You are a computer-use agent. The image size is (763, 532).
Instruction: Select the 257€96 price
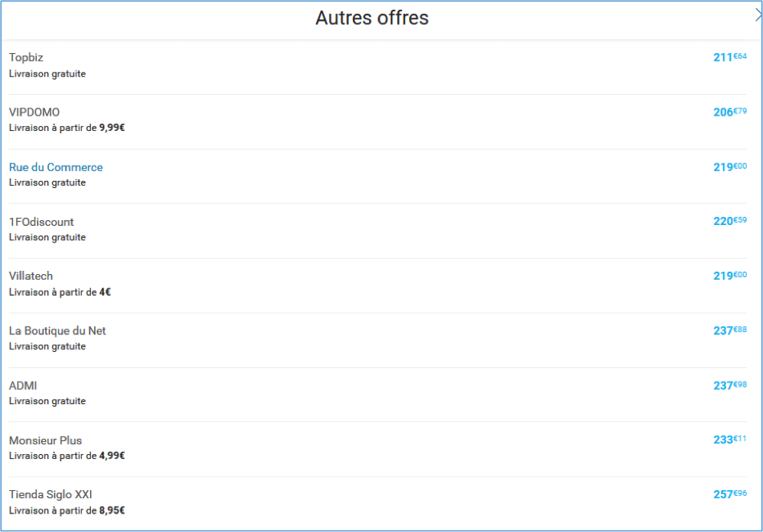730,494
